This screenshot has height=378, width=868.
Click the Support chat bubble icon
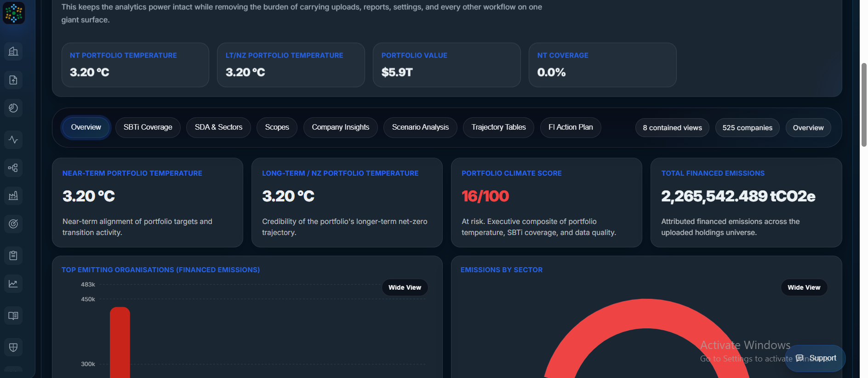[800, 358]
